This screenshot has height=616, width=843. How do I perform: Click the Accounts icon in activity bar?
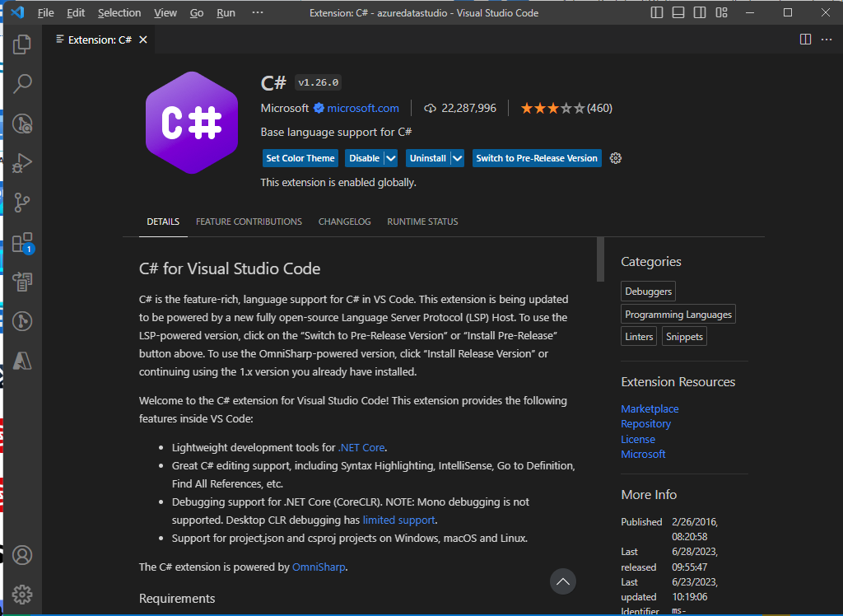pyautogui.click(x=22, y=555)
